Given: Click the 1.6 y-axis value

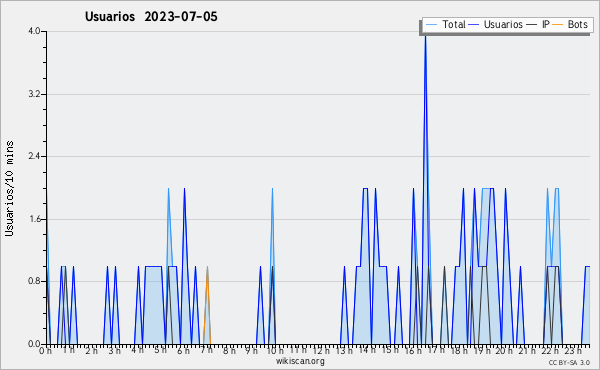Looking at the screenshot, I should click(x=35, y=219).
